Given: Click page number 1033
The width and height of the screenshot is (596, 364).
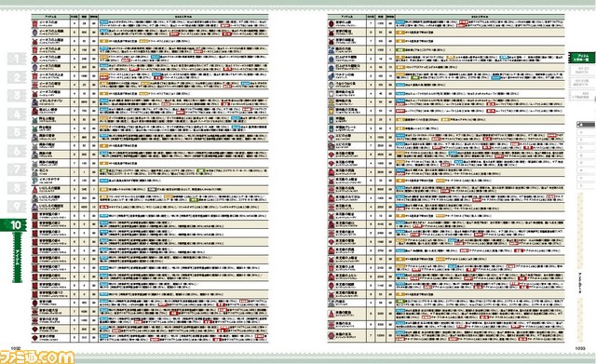Looking at the screenshot, I should 580,347.
